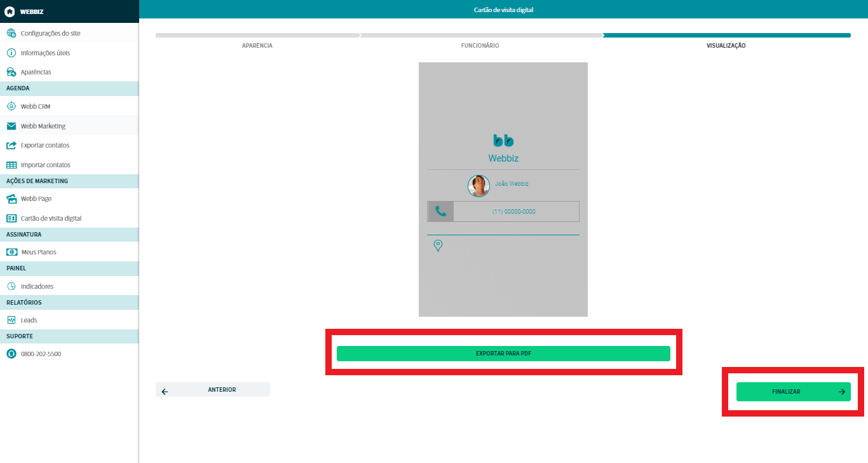Click the phone icon on card preview
868x463 pixels.
tap(440, 211)
